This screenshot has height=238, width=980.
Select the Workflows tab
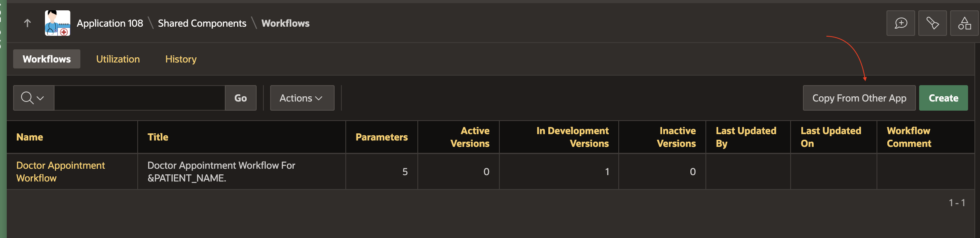[x=47, y=59]
